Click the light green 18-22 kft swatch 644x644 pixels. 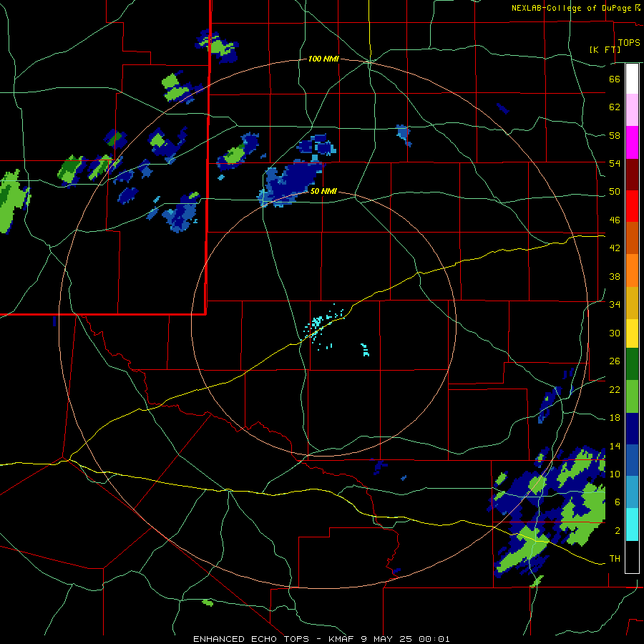tap(632, 396)
